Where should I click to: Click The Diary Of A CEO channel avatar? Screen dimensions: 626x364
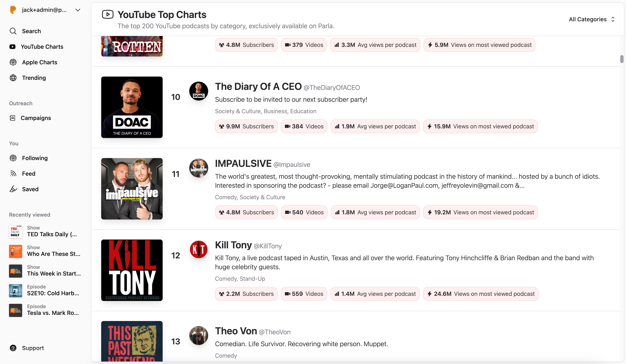pos(198,91)
